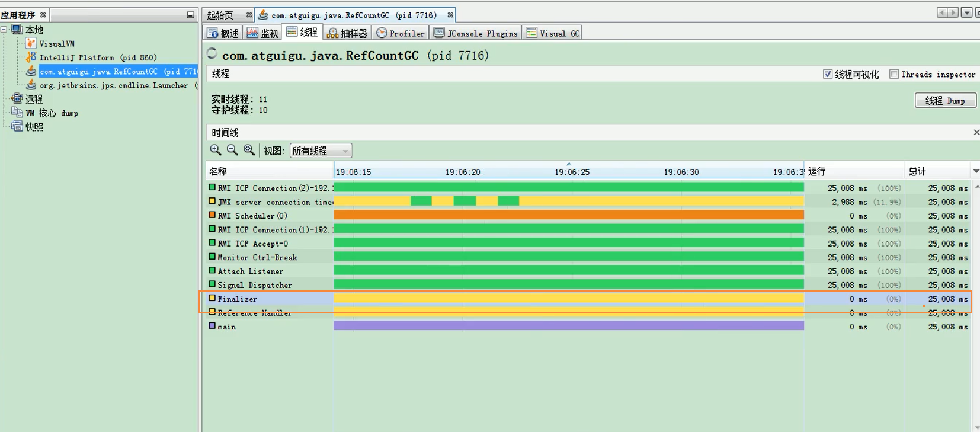Uncheck the 线程可视化 checkbox
980x432 pixels.
(x=828, y=74)
